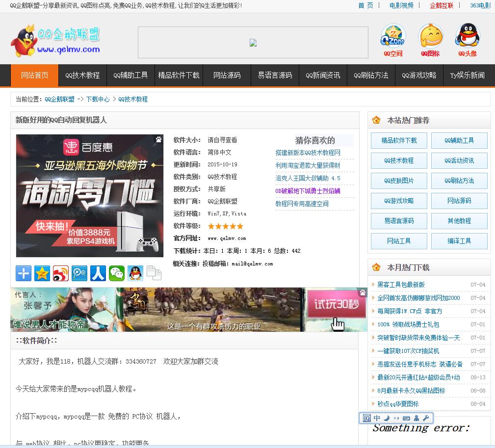Open QQ空间 Qzone icon in header

tap(393, 40)
